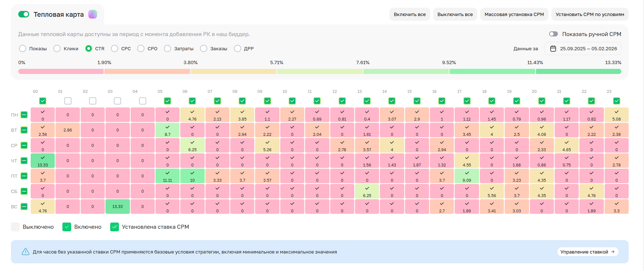Enable the Показать ручной CPM switch

click(x=553, y=34)
